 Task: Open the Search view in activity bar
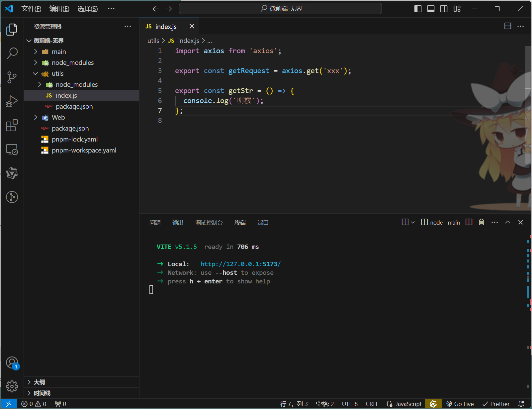pos(12,53)
